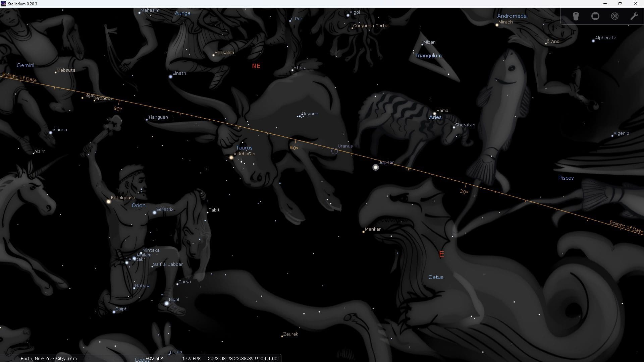The width and height of the screenshot is (644, 362).
Task: Select the Rigel star label
Action: point(174,300)
